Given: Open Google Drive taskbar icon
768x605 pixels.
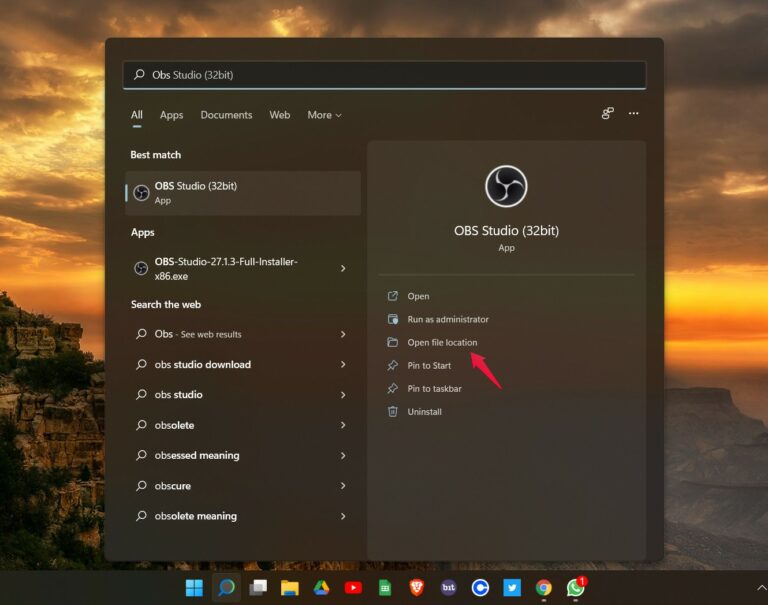Looking at the screenshot, I should [x=321, y=587].
